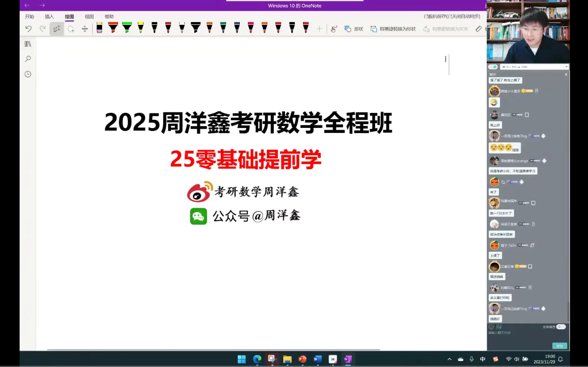This screenshot has height=367, width=588.
Task: Open Microsoft Edge from the taskbar
Action: [x=257, y=359]
